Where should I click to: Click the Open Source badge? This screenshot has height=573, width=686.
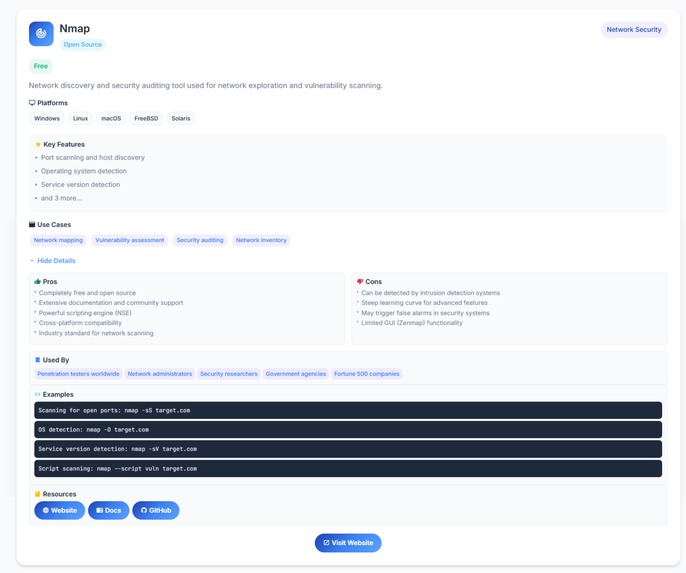click(83, 44)
